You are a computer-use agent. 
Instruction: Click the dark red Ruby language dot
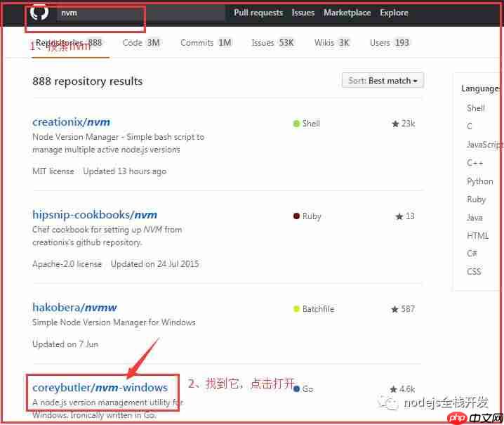click(x=296, y=216)
